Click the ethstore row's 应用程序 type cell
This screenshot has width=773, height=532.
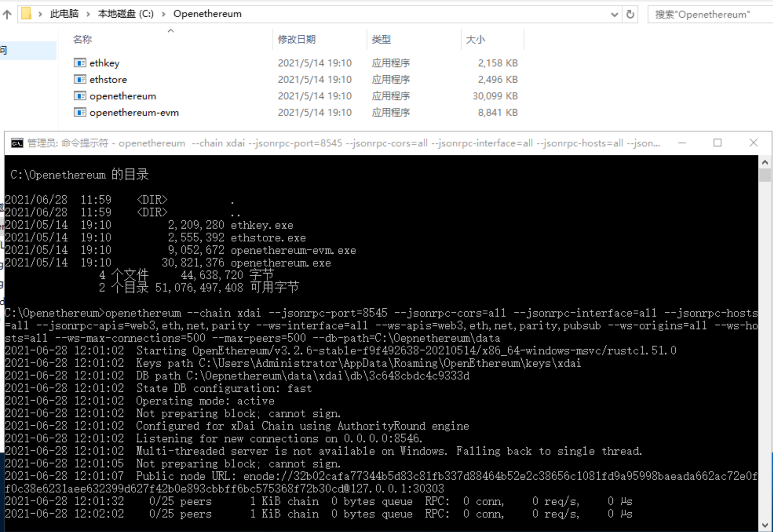pos(390,80)
